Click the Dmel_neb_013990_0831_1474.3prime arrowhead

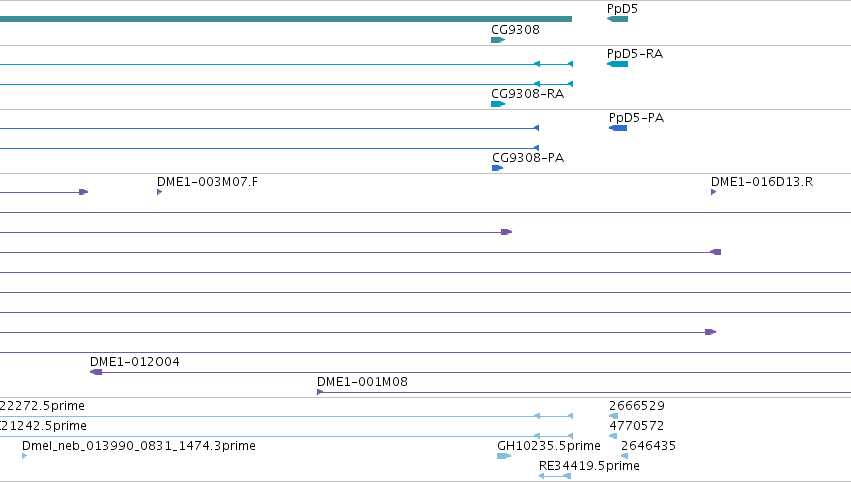24,456
